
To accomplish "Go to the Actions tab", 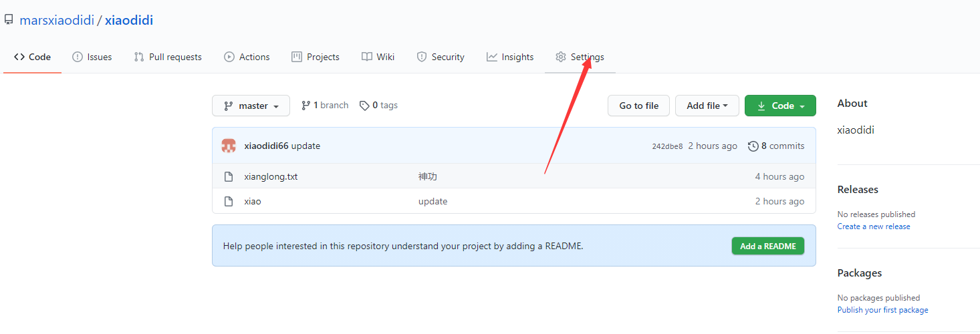I will point(247,57).
